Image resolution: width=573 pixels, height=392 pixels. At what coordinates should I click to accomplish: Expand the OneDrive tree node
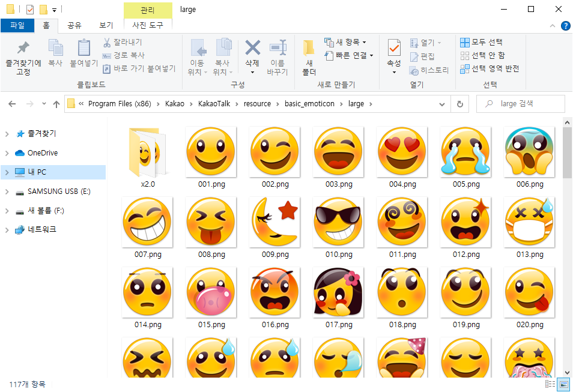pos(7,153)
